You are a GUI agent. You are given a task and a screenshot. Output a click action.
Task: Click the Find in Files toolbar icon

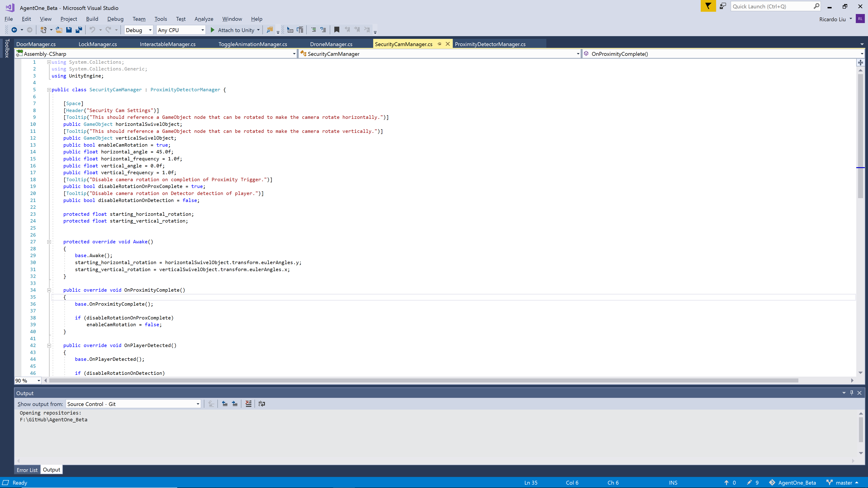pyautogui.click(x=270, y=30)
